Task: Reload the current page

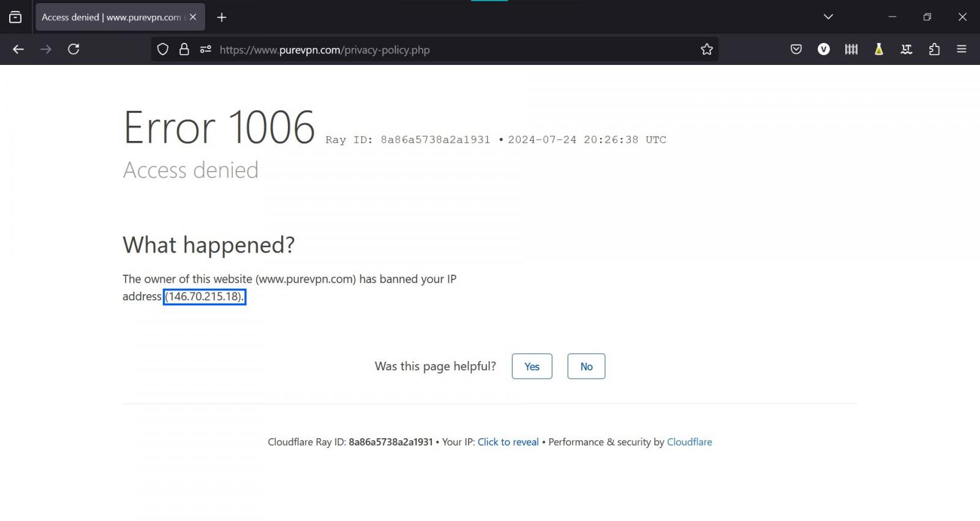Action: pyautogui.click(x=73, y=50)
